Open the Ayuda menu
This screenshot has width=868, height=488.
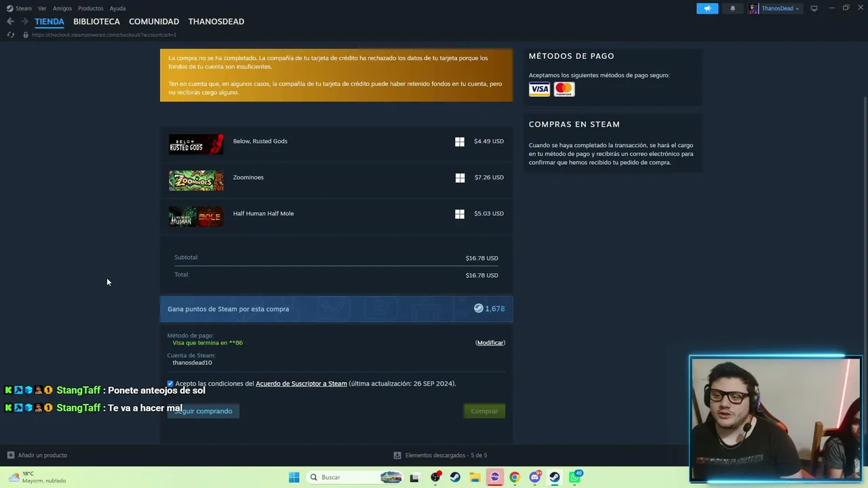117,8
